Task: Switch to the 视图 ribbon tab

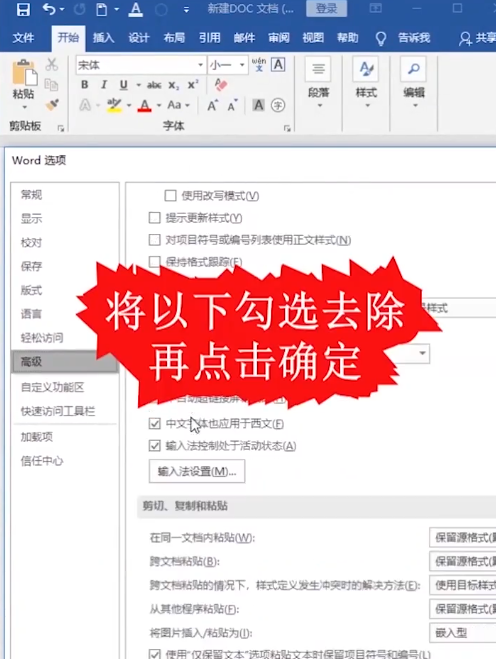Action: [313, 38]
